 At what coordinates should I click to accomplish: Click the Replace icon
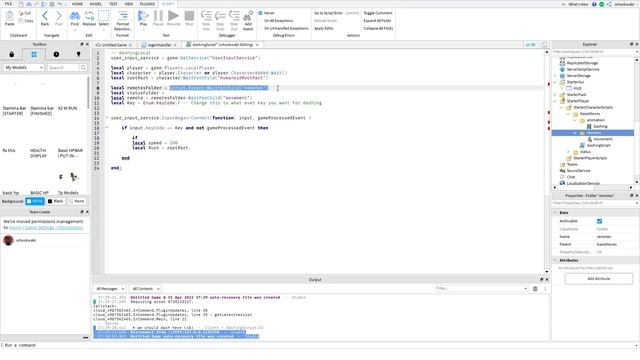[89, 16]
